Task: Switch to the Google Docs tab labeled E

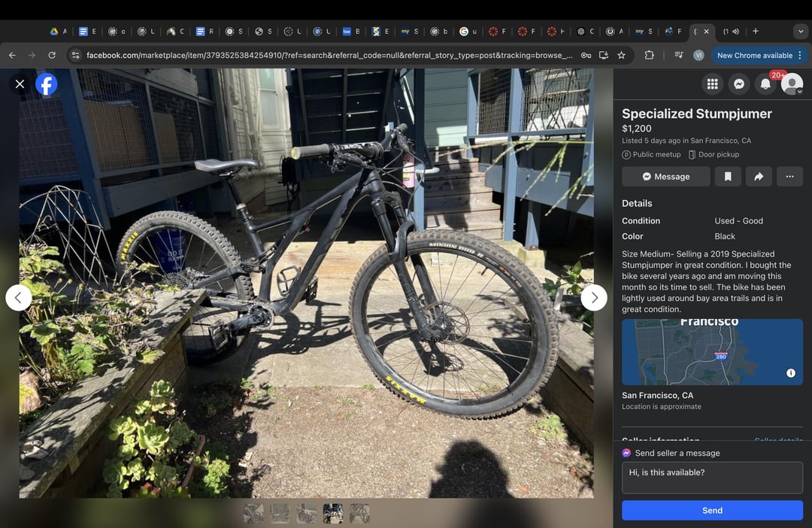Action: pyautogui.click(x=87, y=32)
